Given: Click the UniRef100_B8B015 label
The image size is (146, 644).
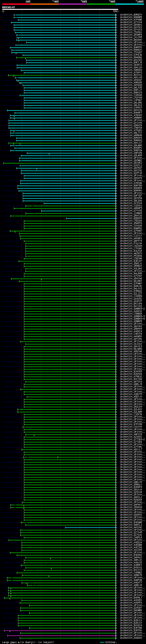Looking at the screenshot, I should point(131,93).
